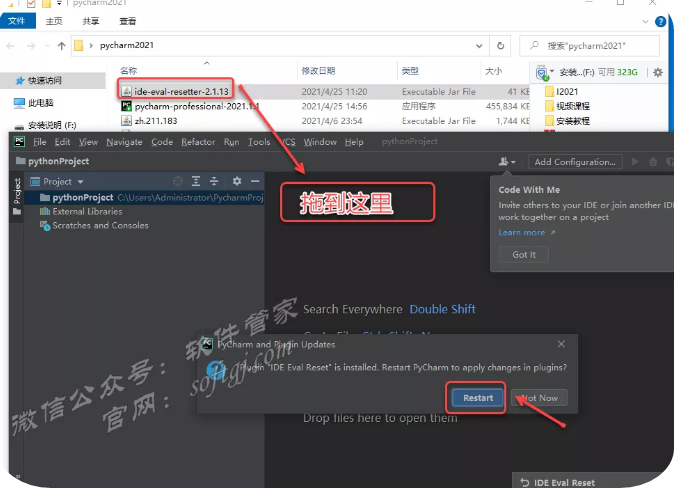Click the Explorer help question icon
Screen dimensions: 677x490
[660, 22]
